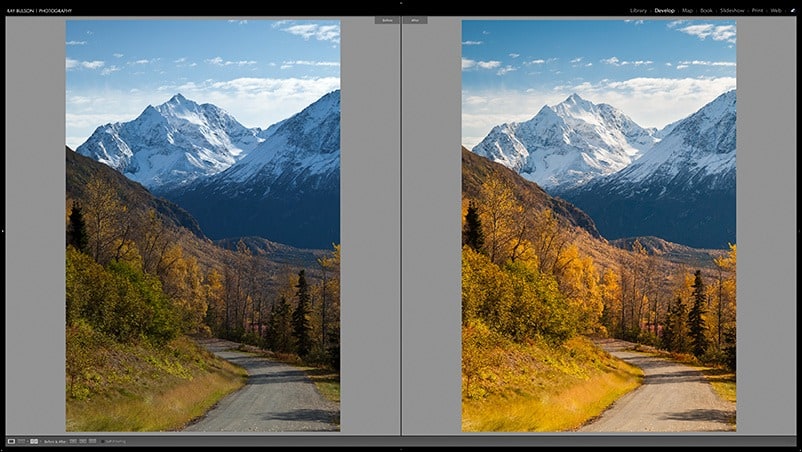Collapse the top module picker panel arrow
The width and height of the screenshot is (802, 452).
[x=401, y=2]
